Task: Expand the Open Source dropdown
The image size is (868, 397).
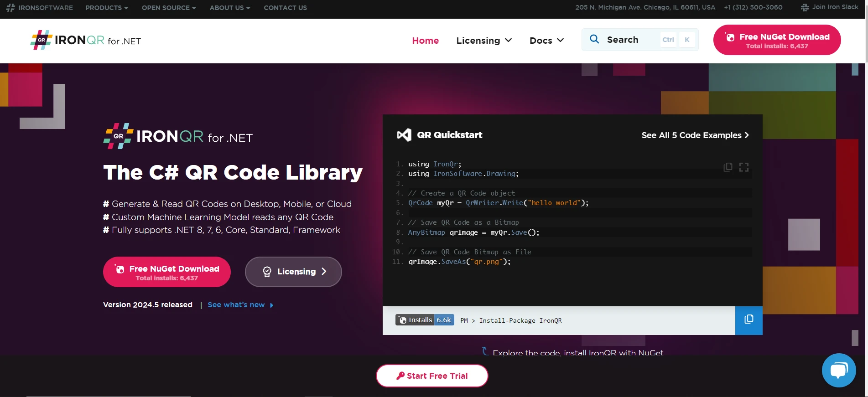Action: (x=169, y=8)
